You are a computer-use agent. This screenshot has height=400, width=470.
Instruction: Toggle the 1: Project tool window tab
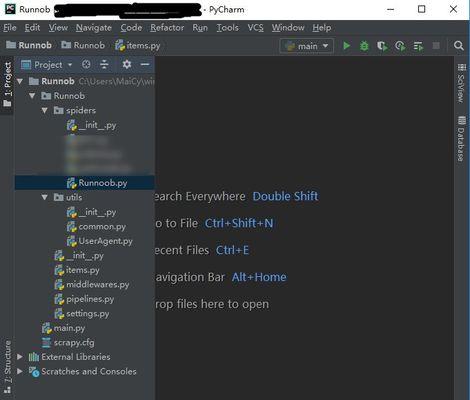pos(7,85)
